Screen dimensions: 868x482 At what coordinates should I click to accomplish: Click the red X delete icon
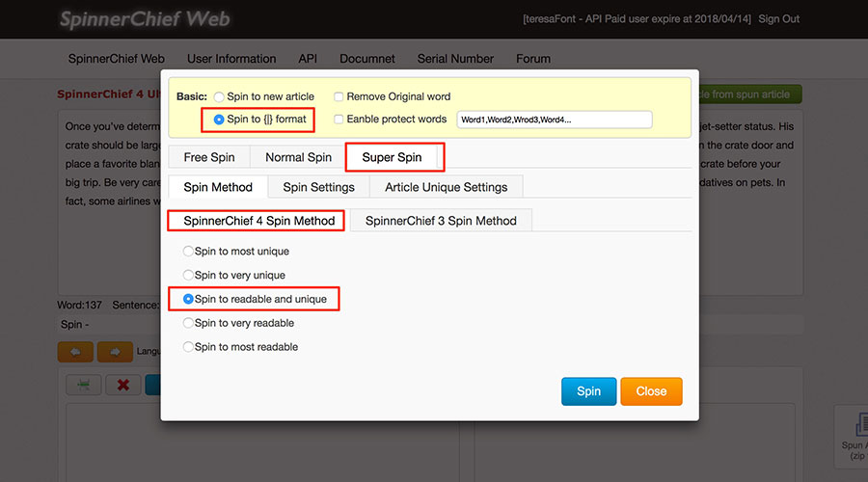coord(123,385)
